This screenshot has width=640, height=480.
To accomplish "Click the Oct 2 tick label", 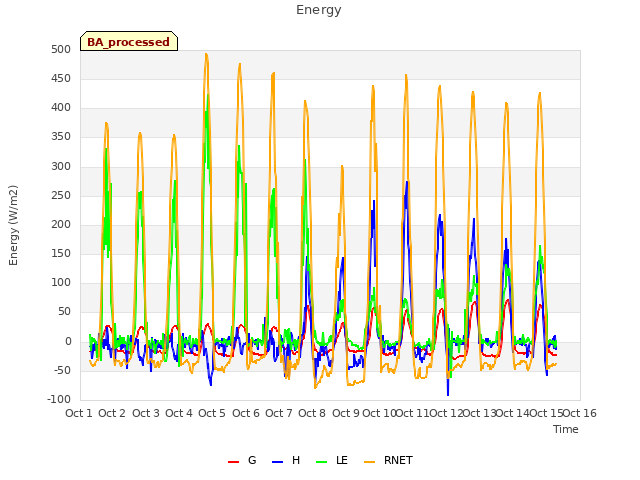I will click(x=112, y=413).
